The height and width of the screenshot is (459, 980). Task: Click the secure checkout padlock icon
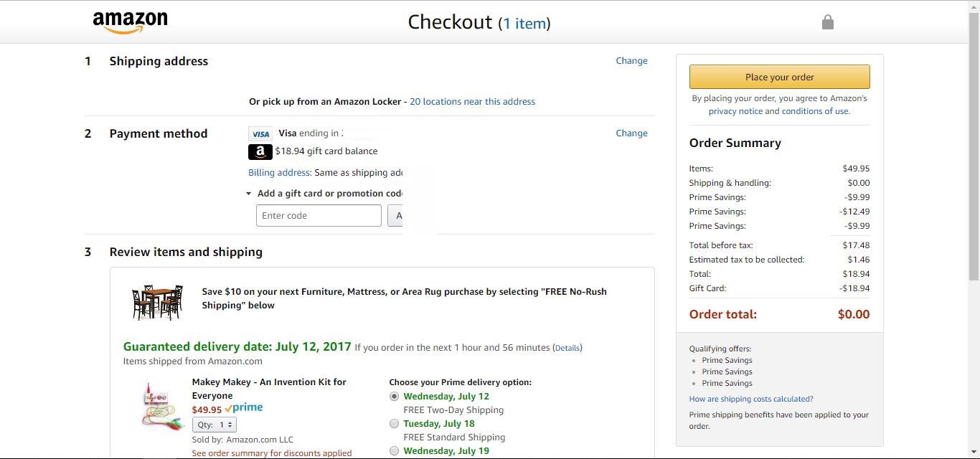(828, 22)
